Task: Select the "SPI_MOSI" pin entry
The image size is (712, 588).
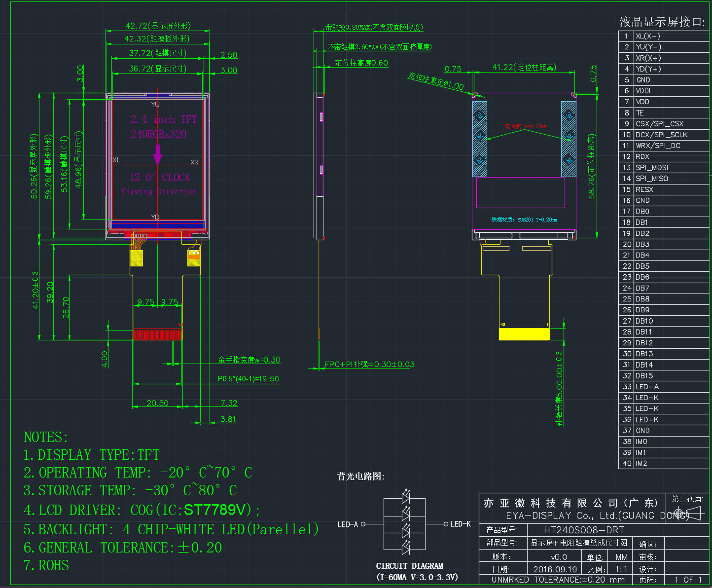Action: 652,168
